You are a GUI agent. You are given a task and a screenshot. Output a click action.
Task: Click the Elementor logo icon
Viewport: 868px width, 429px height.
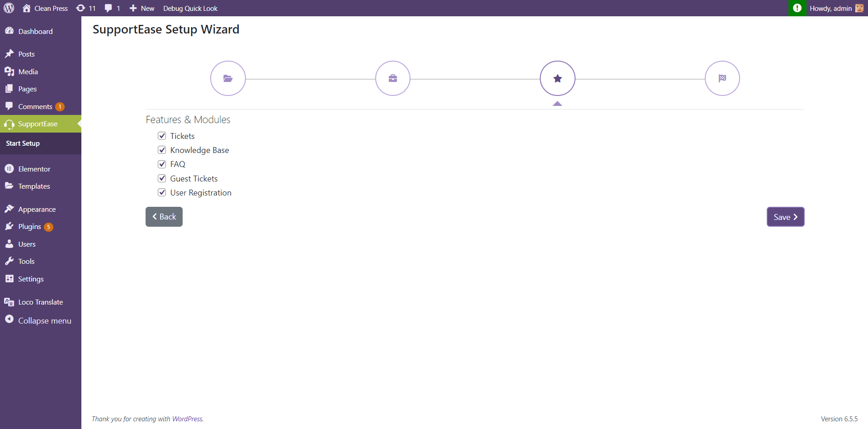coord(9,169)
